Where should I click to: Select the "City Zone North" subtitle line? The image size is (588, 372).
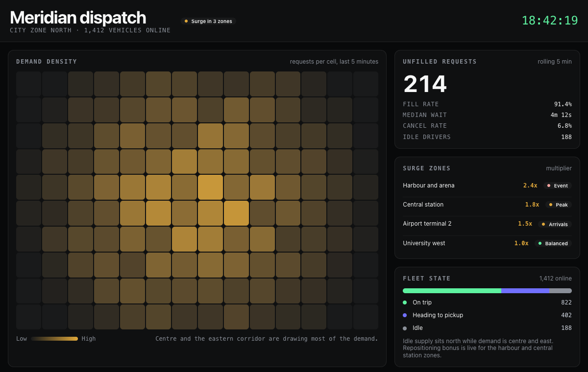(90, 30)
